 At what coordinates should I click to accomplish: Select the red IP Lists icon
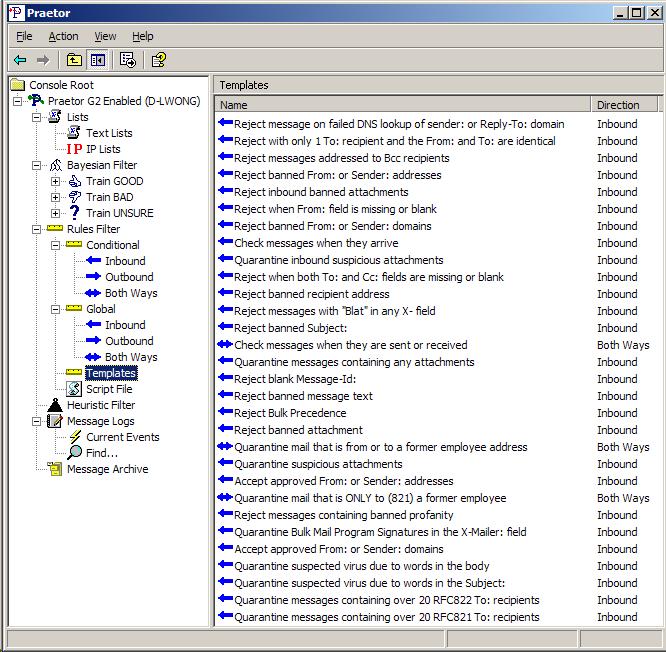[74, 149]
